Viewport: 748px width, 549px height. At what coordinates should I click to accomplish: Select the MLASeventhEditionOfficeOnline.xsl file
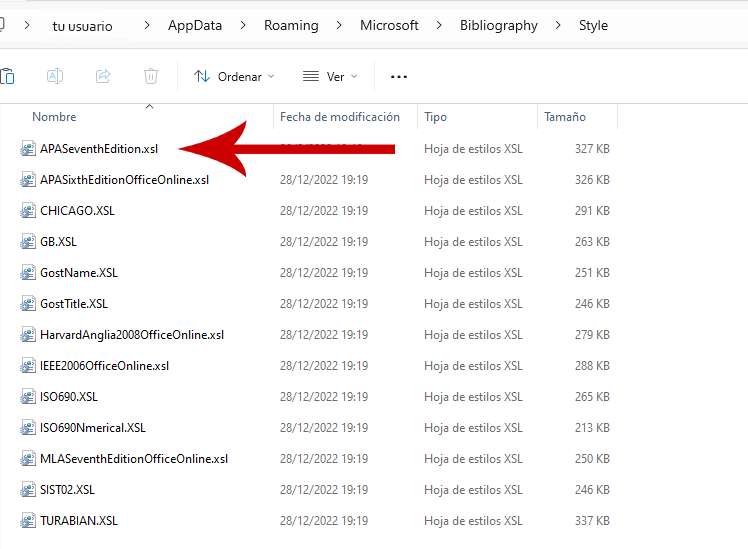(x=133, y=459)
